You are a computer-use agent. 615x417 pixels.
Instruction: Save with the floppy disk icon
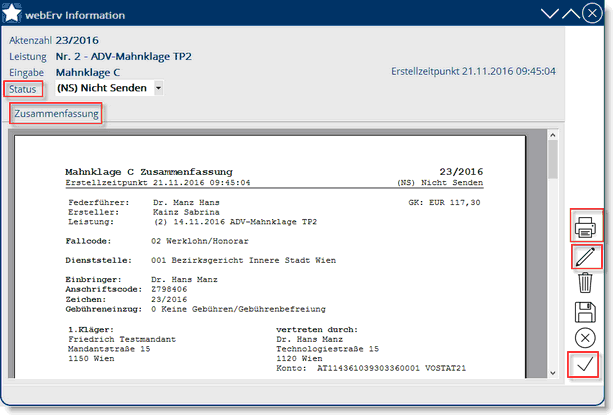point(586,312)
